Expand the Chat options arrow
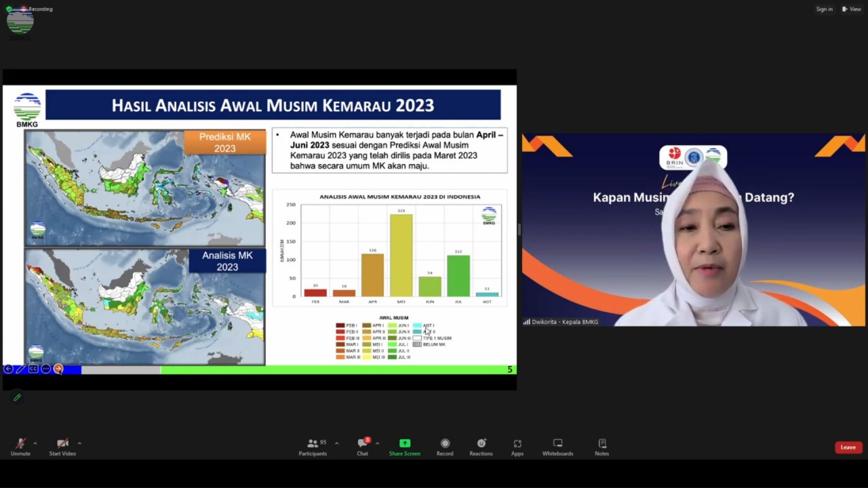This screenshot has height=488, width=868. (x=377, y=443)
